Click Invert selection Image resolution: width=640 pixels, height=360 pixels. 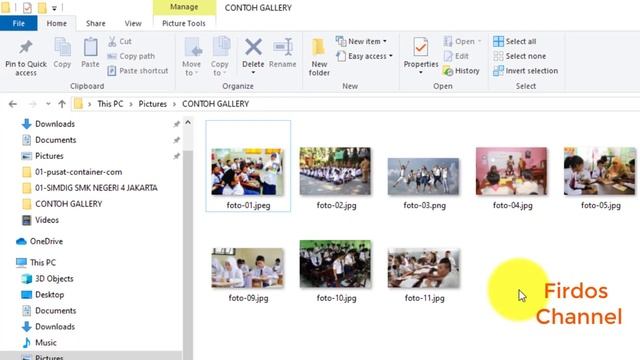tap(525, 71)
